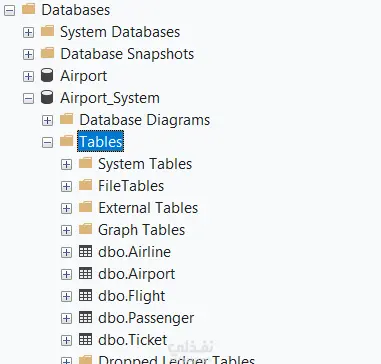Select the External Tables item
Image resolution: width=381 pixels, height=364 pixels.
[148, 208]
